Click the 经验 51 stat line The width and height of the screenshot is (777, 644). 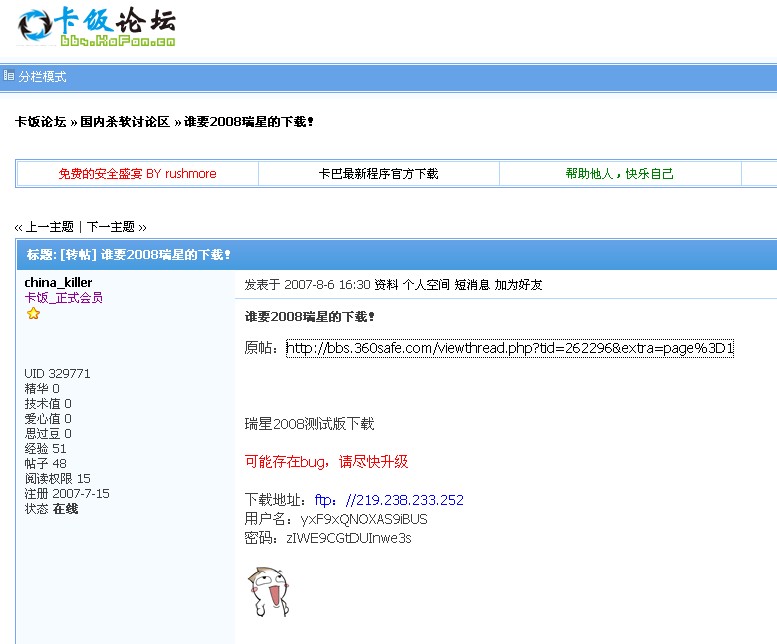click(x=45, y=448)
